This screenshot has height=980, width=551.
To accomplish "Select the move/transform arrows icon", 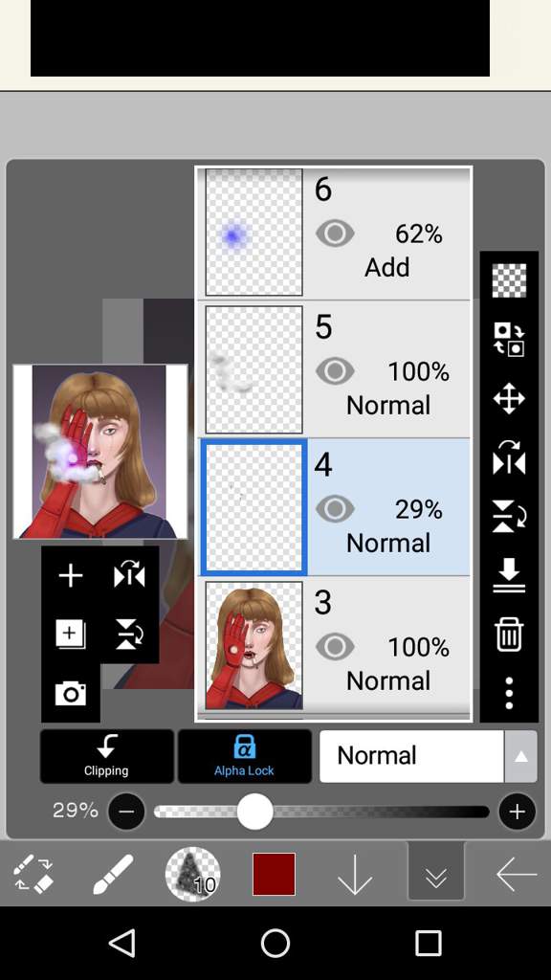I will [x=509, y=399].
